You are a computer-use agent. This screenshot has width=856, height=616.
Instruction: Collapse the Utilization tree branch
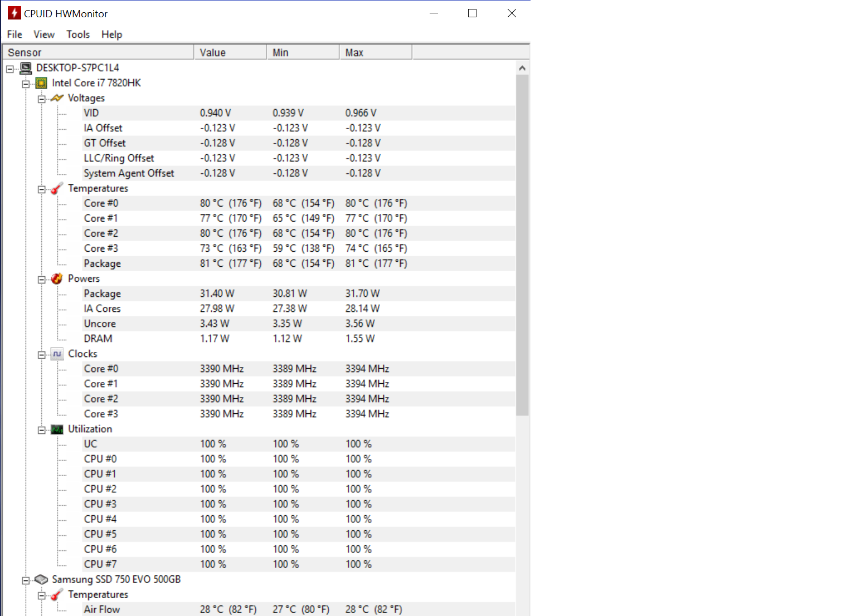(x=42, y=430)
